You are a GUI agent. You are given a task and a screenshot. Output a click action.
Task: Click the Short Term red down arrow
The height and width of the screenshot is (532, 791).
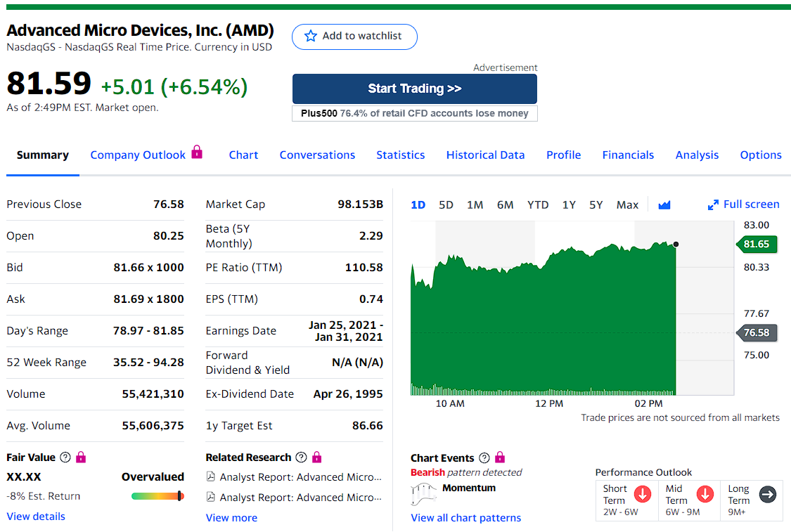point(642,494)
